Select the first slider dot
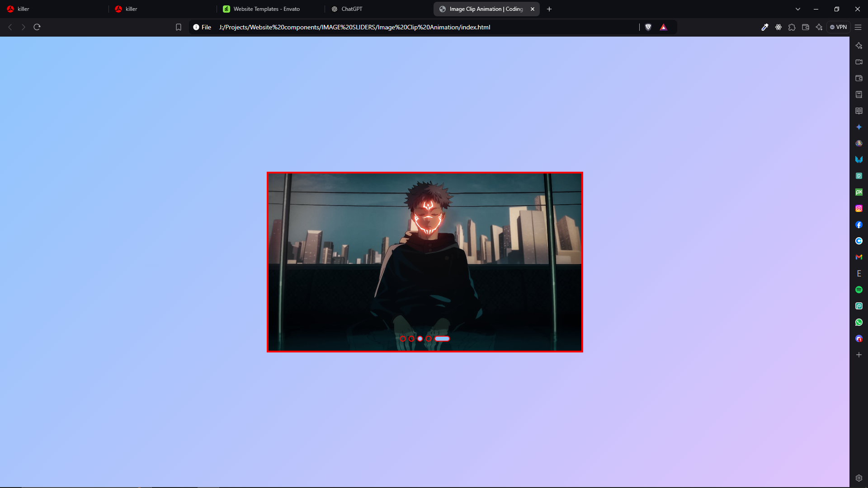The width and height of the screenshot is (868, 488). click(403, 338)
